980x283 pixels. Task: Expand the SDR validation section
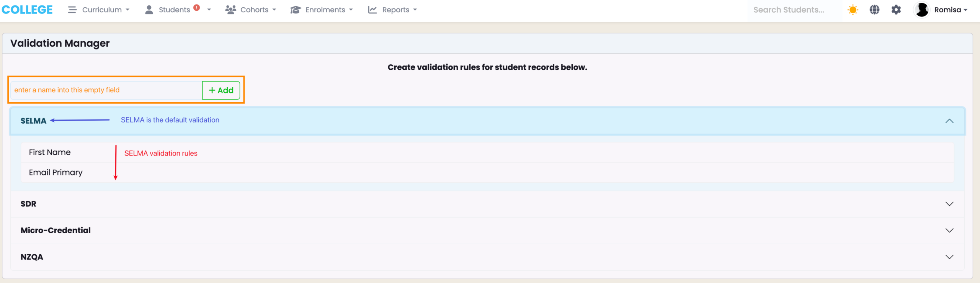(x=949, y=204)
